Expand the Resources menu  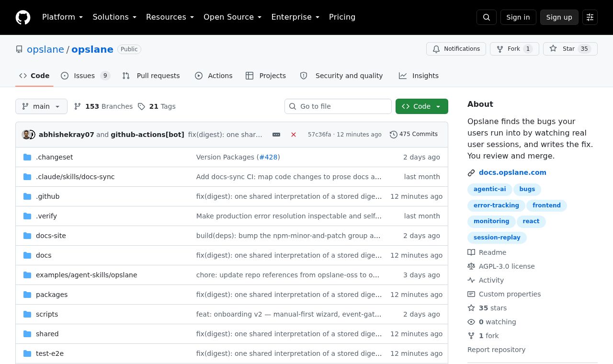point(170,17)
